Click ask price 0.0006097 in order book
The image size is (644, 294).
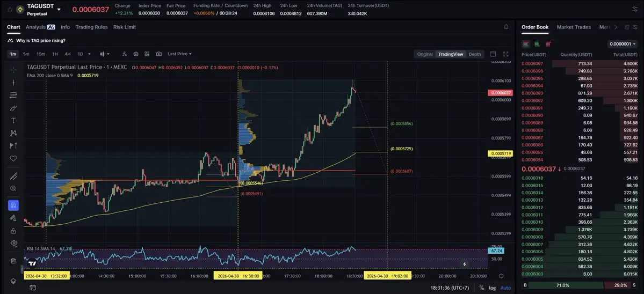(532, 63)
